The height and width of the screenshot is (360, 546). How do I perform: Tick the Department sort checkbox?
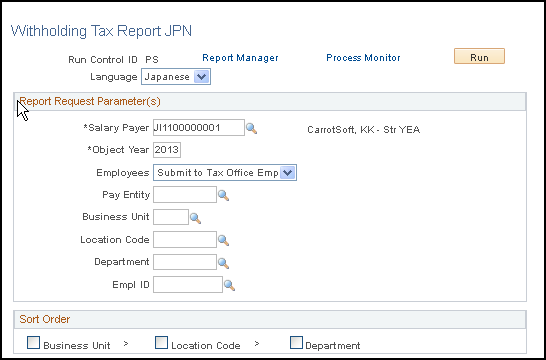tap(296, 343)
